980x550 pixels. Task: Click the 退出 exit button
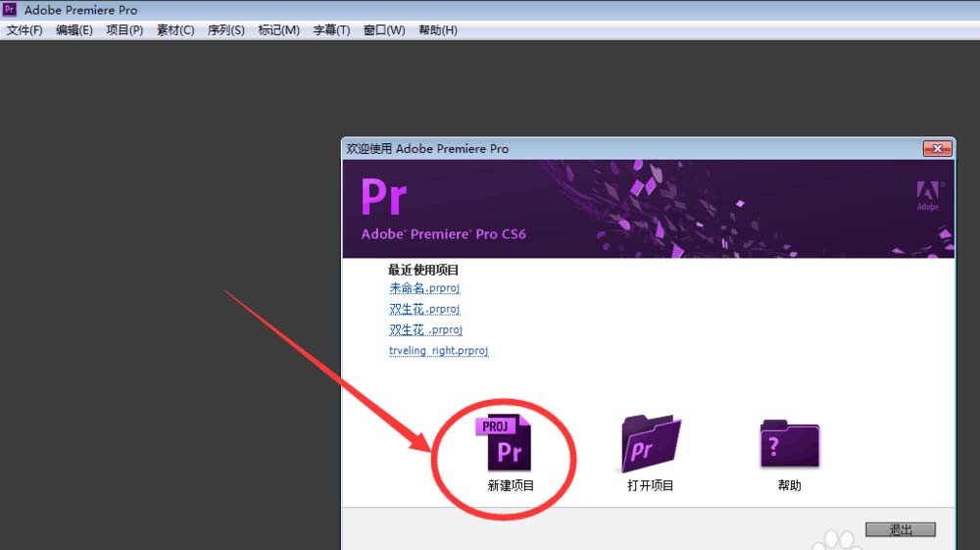point(901,529)
